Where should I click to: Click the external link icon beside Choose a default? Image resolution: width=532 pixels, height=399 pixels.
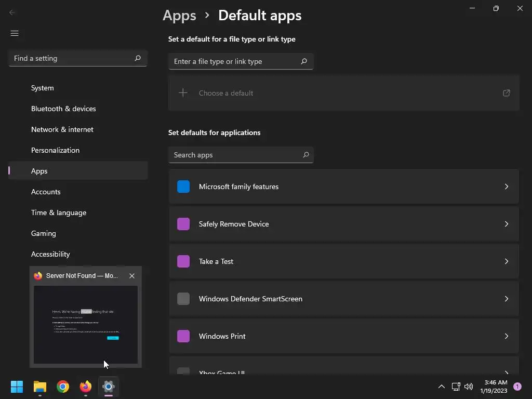pyautogui.click(x=506, y=93)
